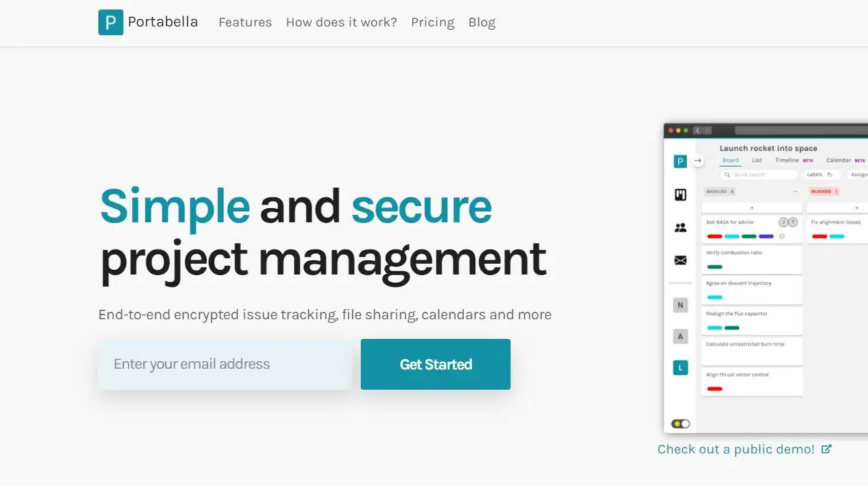
Task: Add a card with Backlog plus button
Action: coord(751,207)
